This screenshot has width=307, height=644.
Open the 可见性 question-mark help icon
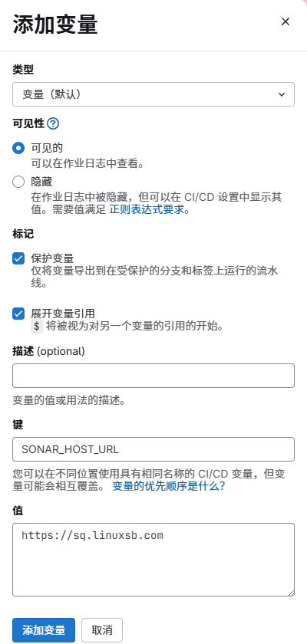click(x=53, y=123)
